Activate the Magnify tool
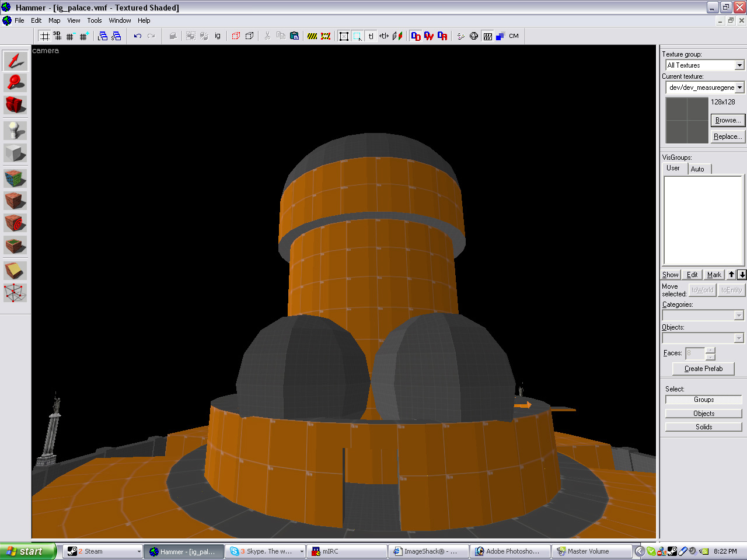The width and height of the screenshot is (747, 560). (15, 83)
